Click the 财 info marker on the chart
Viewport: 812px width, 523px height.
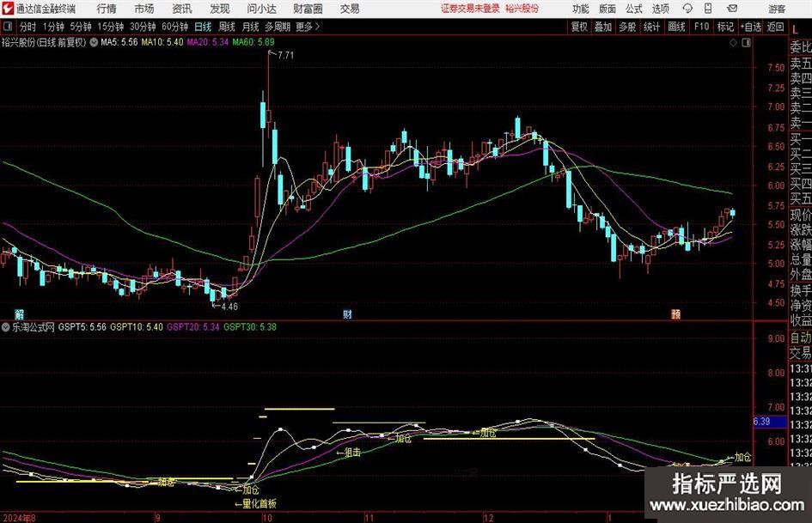pos(347,314)
